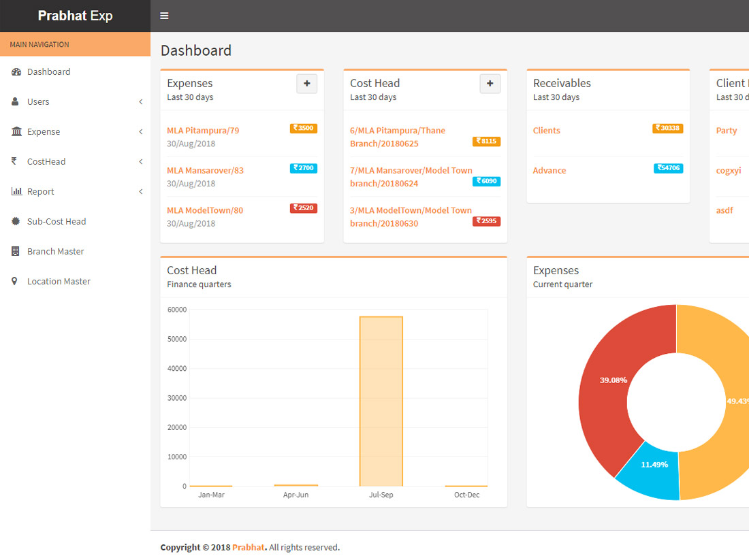Toggle the sidebar with hamburger icon

[x=164, y=16]
